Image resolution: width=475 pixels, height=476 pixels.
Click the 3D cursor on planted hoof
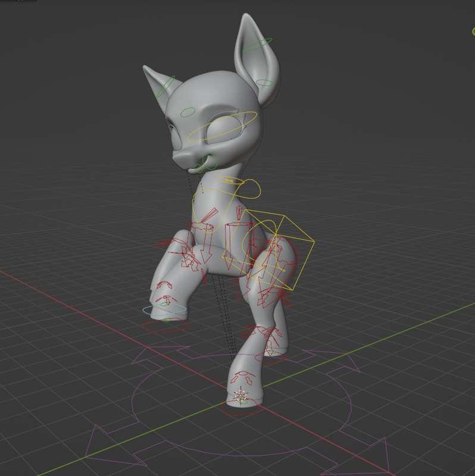click(240, 396)
